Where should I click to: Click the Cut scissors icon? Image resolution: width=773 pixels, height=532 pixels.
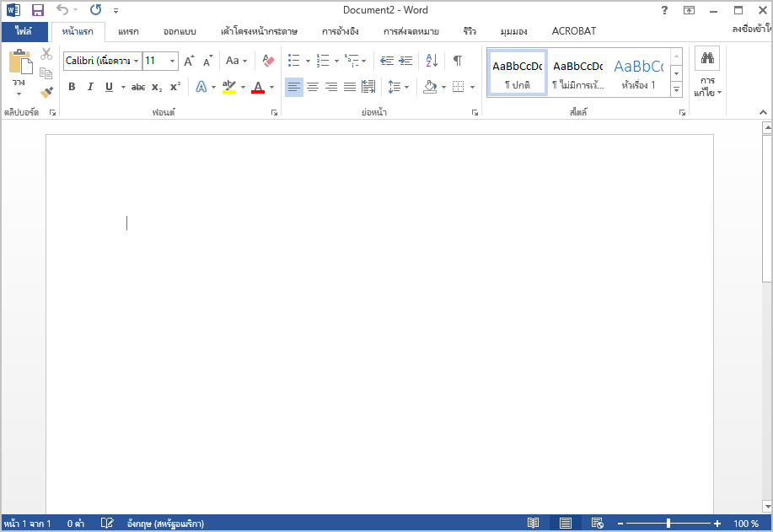click(x=46, y=54)
